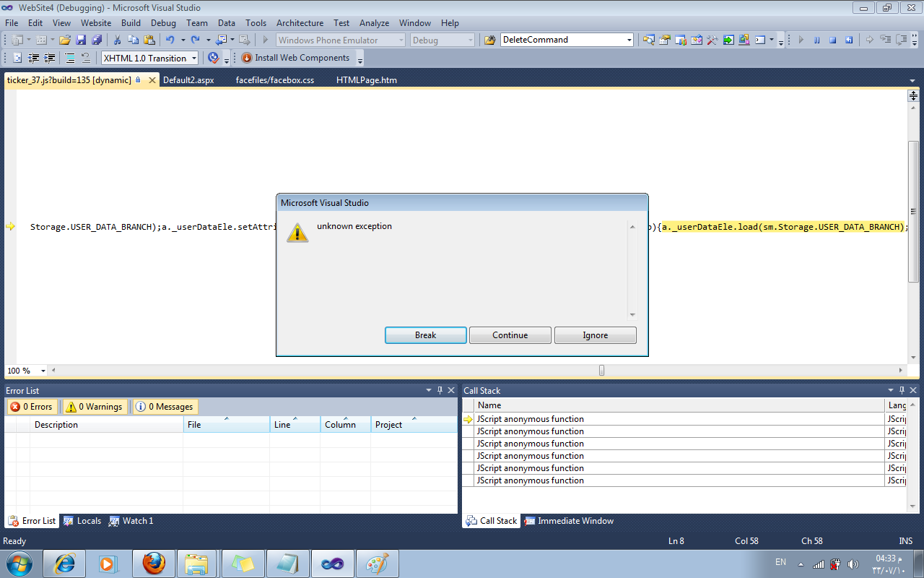Screen dimensions: 924x578
Task: Click the browser validation check icon
Action: click(213, 58)
